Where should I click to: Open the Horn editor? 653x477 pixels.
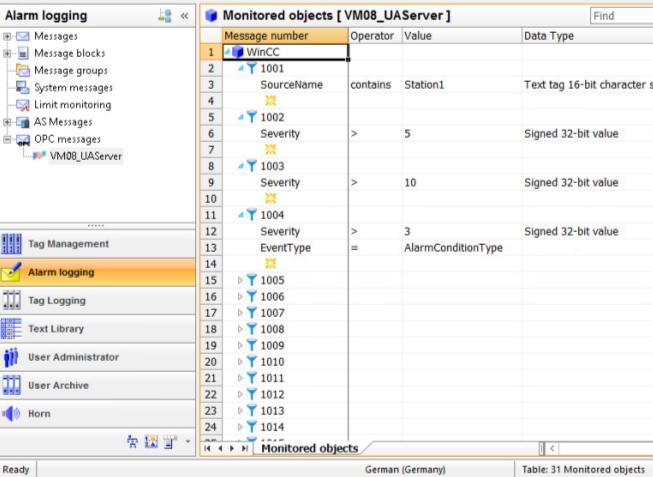97,414
